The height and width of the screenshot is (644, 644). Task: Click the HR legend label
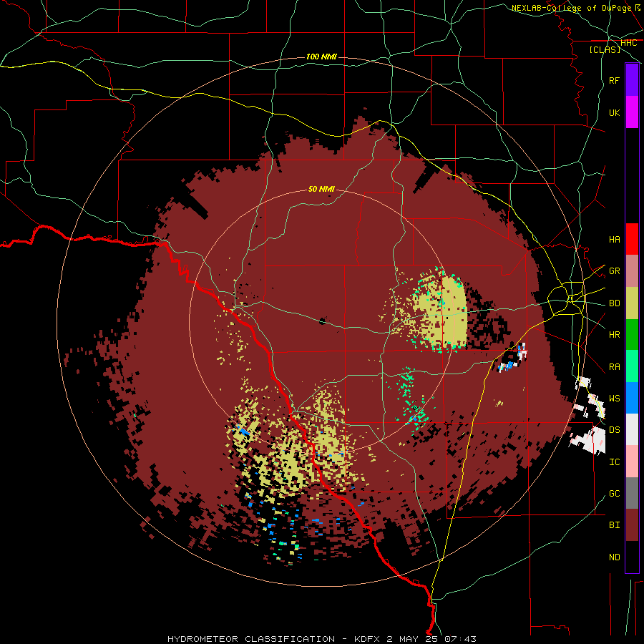[x=614, y=335]
